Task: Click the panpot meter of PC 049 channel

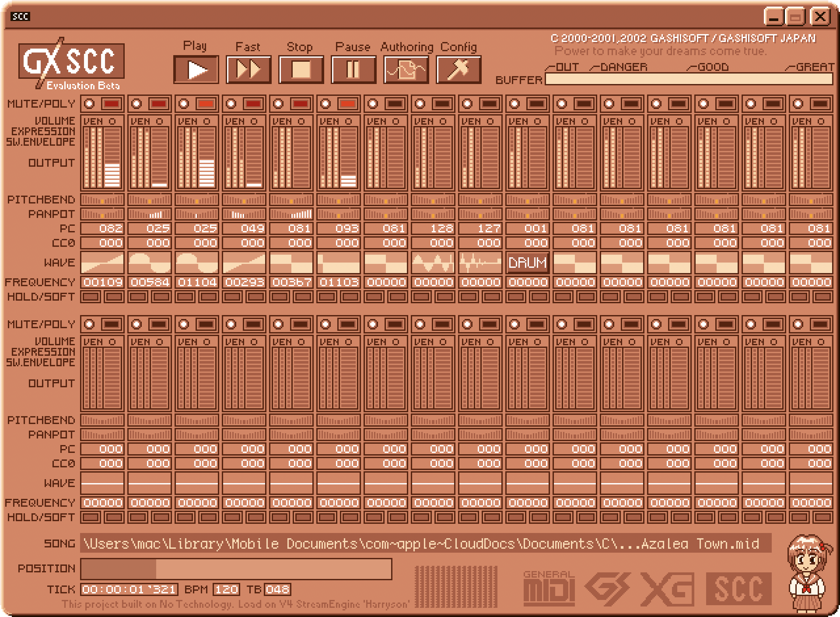Action: pyautogui.click(x=244, y=214)
